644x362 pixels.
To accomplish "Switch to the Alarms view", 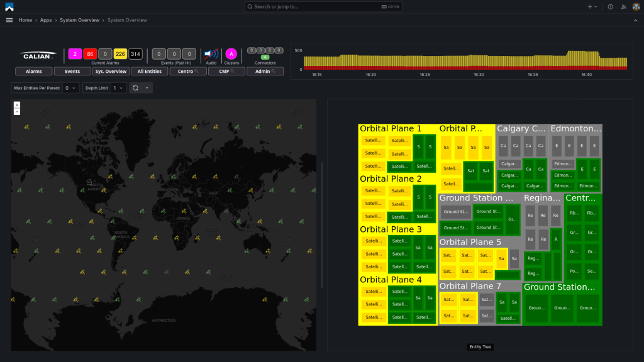I will [33, 70].
